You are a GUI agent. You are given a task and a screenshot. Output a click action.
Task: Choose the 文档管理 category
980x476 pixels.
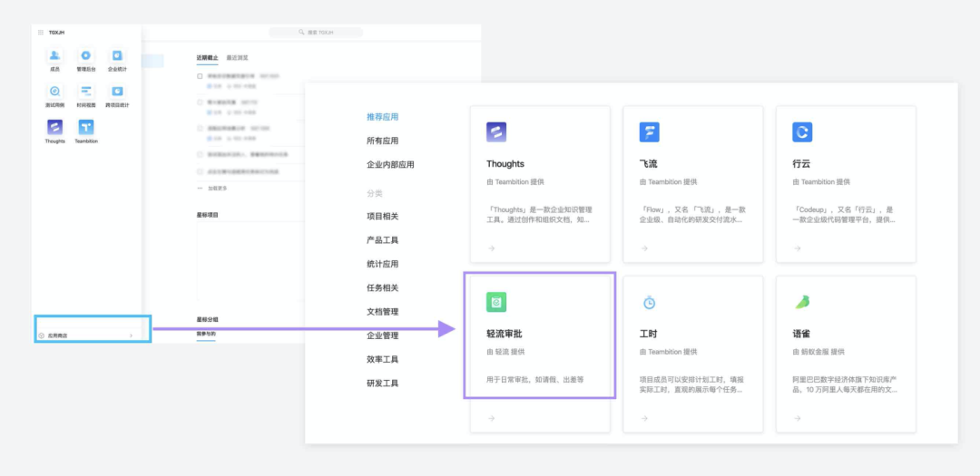pos(383,312)
